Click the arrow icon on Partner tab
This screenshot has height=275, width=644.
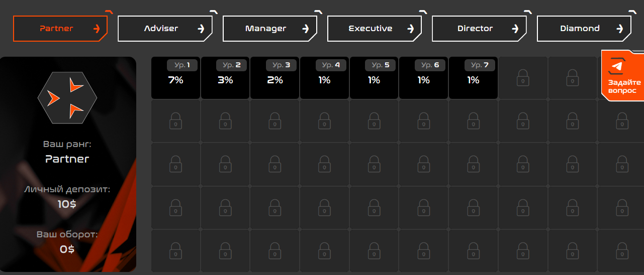tap(97, 29)
